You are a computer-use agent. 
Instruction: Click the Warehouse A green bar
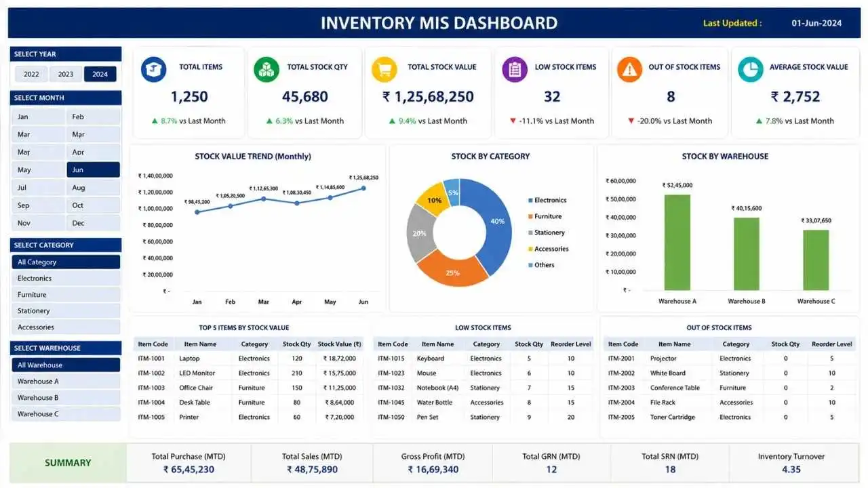[677, 243]
